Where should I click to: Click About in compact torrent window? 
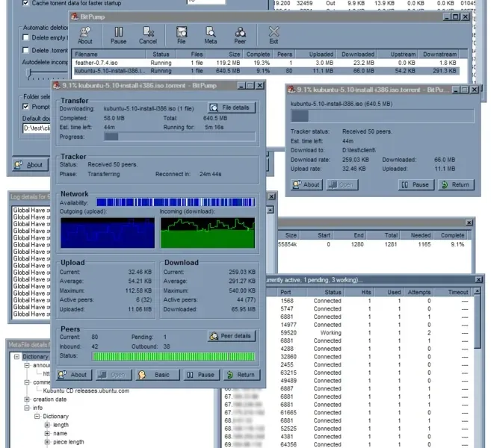pyautogui.click(x=306, y=184)
